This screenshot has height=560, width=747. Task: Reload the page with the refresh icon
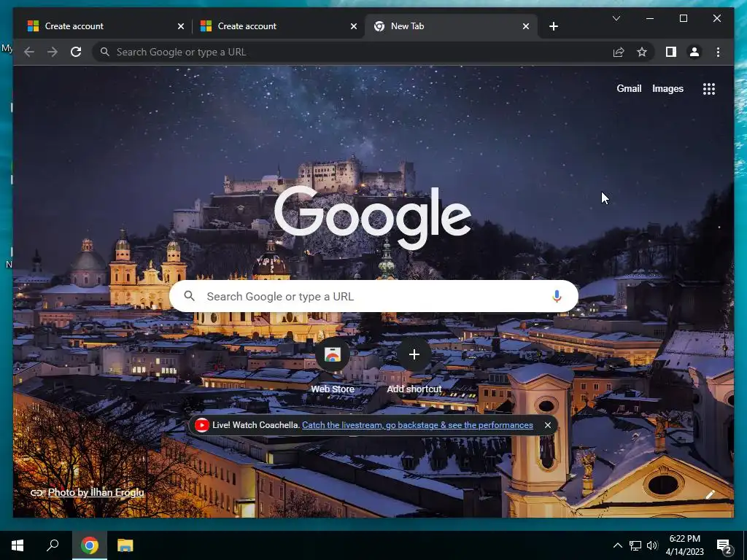(76, 52)
